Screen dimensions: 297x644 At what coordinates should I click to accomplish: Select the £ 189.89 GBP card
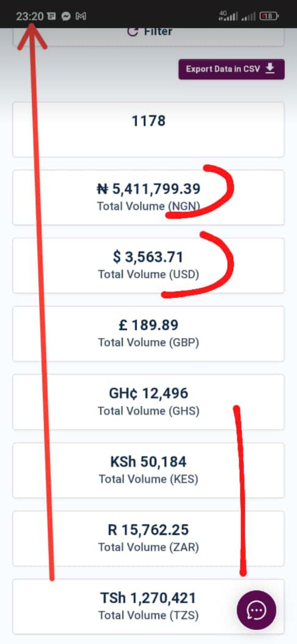pos(148,334)
